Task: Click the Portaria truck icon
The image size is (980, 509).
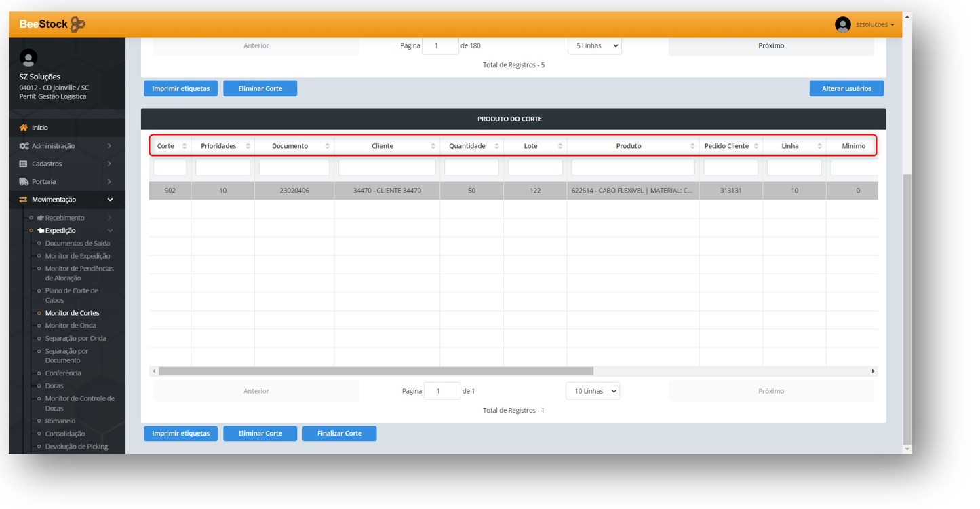Action: coord(24,182)
